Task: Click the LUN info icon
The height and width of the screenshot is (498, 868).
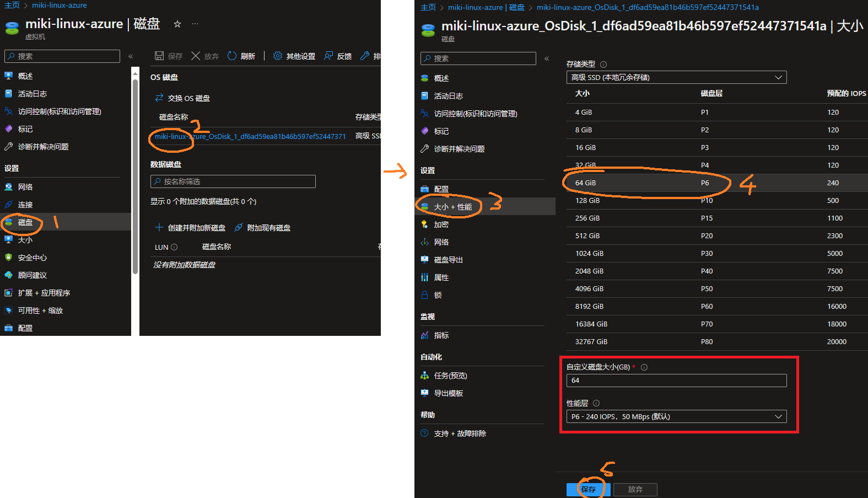Action: [x=174, y=247]
